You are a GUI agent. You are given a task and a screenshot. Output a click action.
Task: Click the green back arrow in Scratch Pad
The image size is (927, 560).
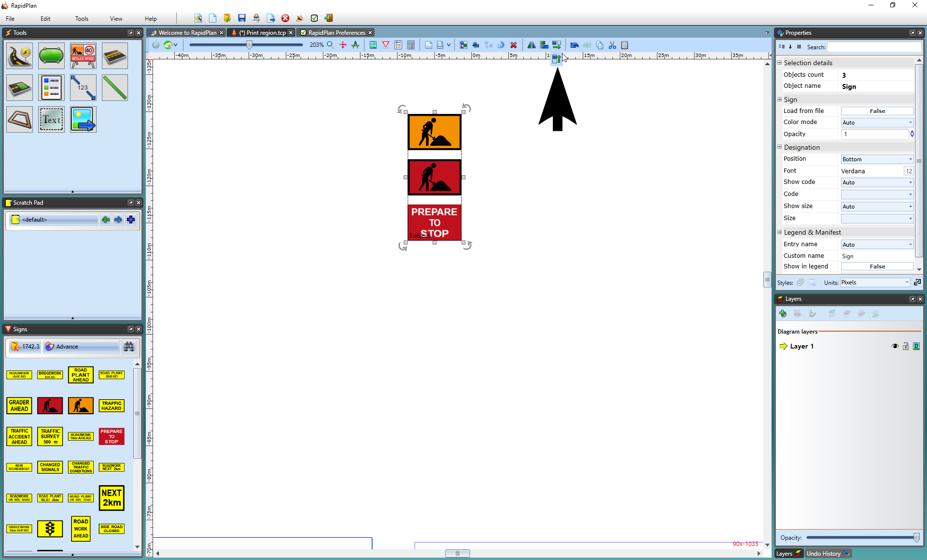[x=106, y=220]
